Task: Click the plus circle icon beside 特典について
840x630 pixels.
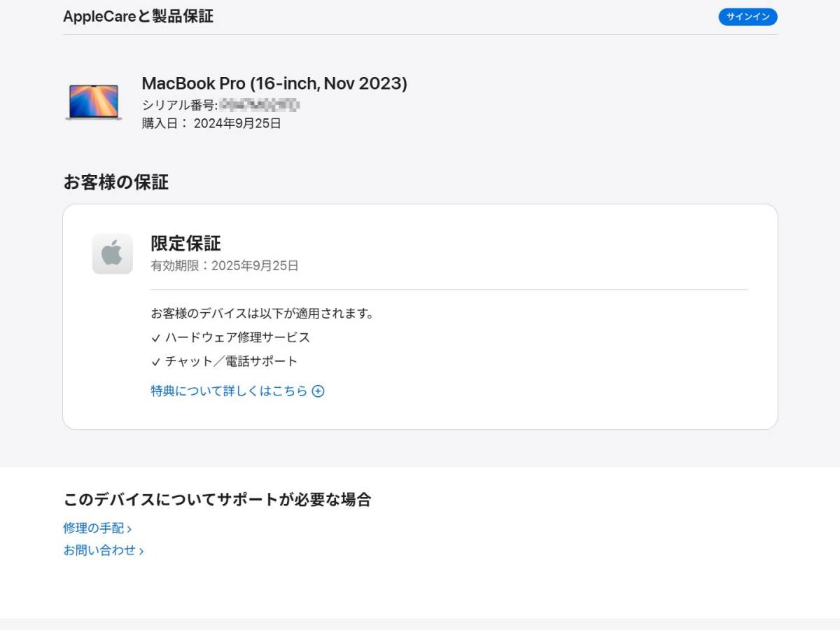Action: click(x=318, y=391)
